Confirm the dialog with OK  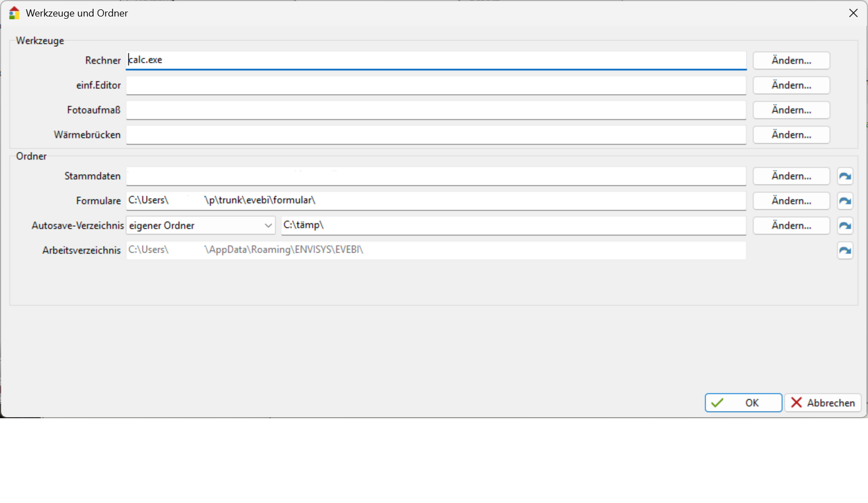(x=743, y=403)
